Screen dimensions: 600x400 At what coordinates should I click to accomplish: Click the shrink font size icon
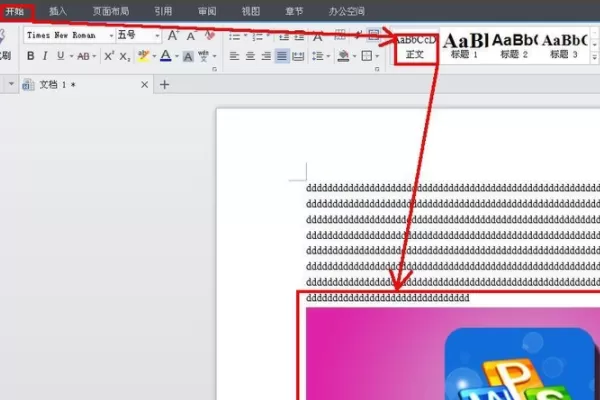[x=191, y=36]
